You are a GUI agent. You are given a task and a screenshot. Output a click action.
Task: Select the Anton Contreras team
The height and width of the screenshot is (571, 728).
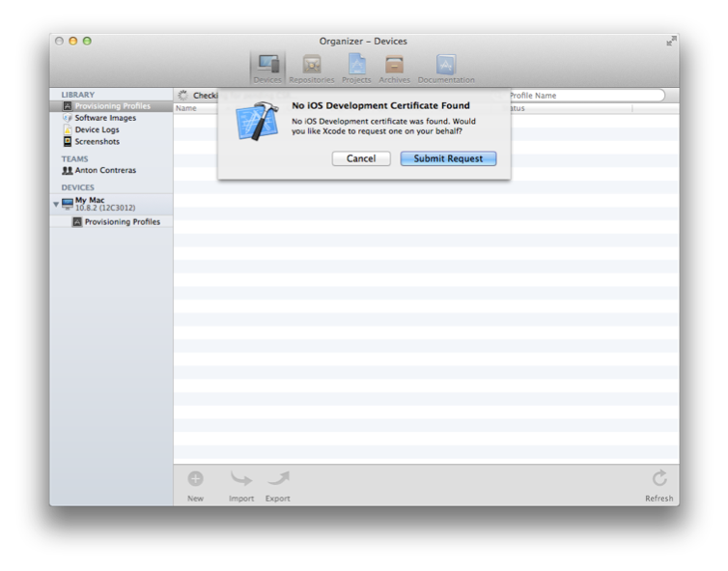point(104,170)
